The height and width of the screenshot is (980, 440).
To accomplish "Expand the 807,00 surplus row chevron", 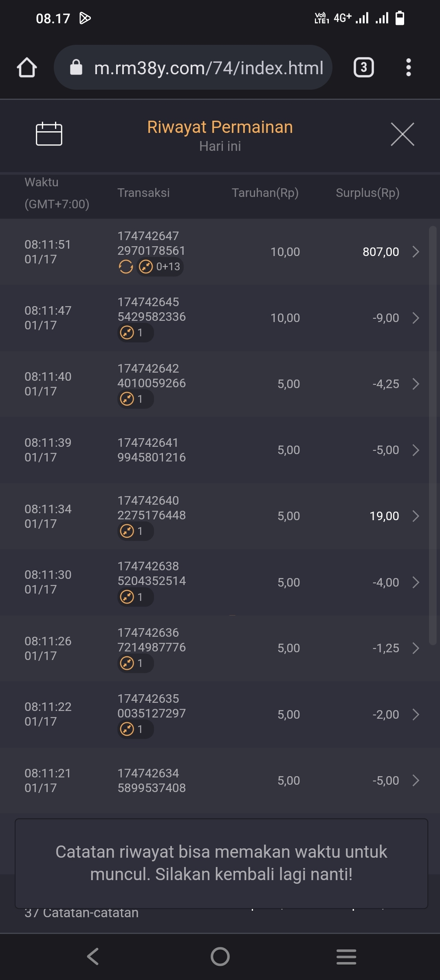I will click(416, 252).
